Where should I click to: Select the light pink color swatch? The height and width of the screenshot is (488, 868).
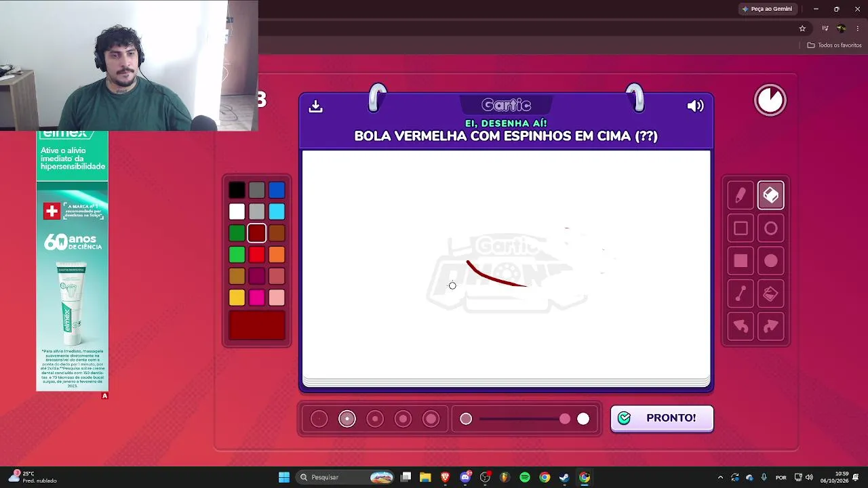click(x=277, y=298)
